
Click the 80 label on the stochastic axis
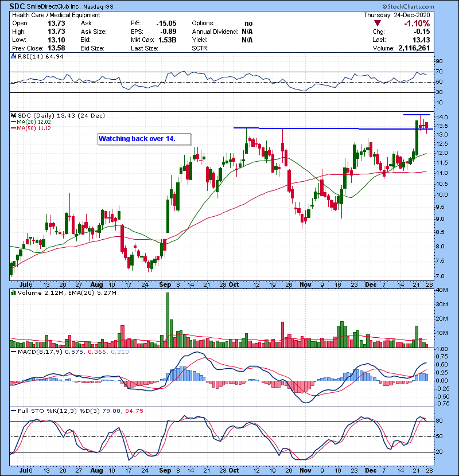(x=439, y=421)
